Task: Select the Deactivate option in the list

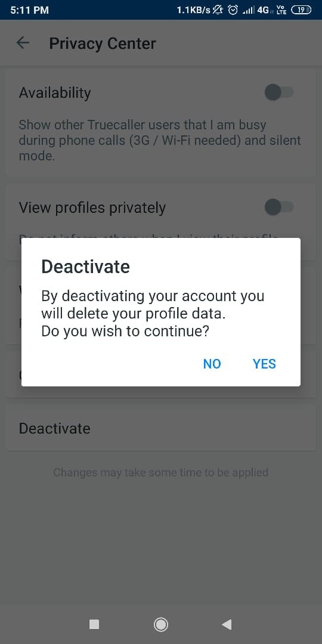Action: [160, 428]
